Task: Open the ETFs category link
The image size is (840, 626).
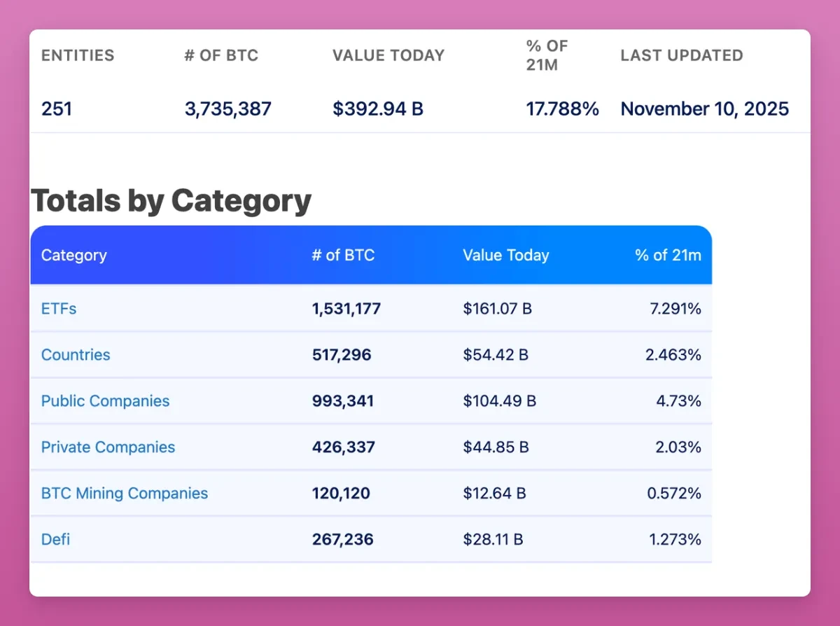Action: tap(58, 308)
